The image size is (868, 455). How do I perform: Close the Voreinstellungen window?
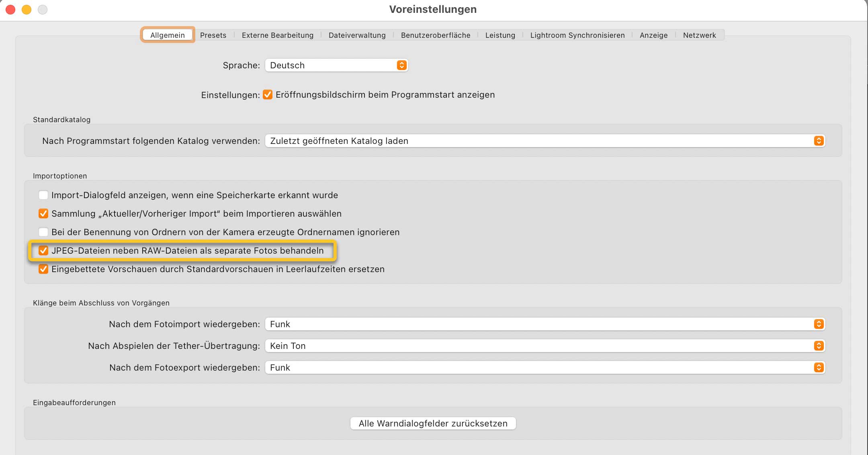point(11,9)
